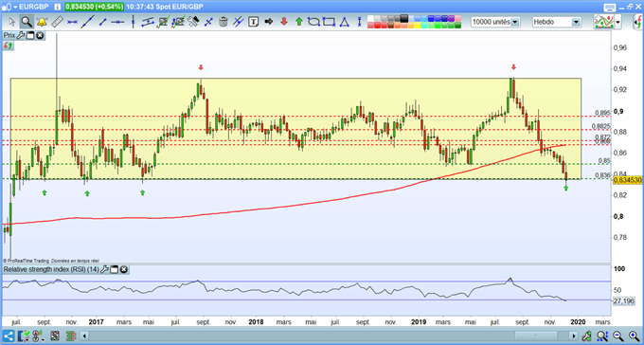Click the zoom tool with blue arrows at bottom right

602,336
